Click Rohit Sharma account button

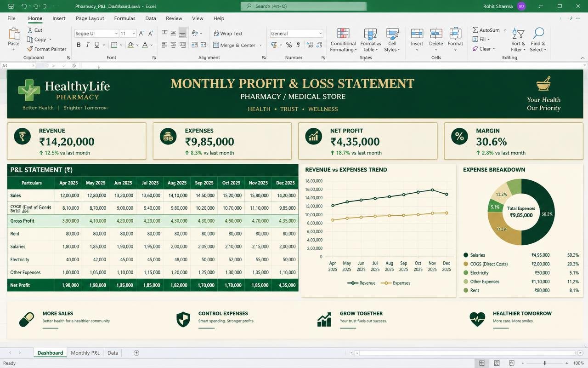point(504,6)
